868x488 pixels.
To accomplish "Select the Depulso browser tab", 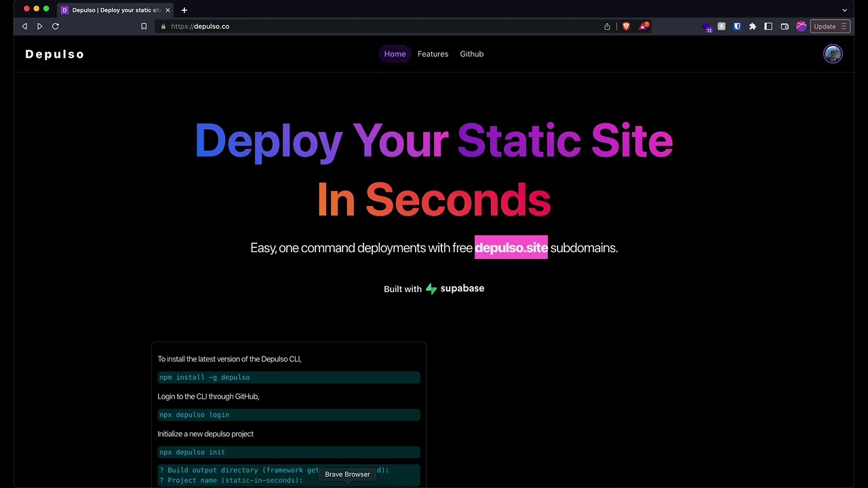I will [x=115, y=10].
